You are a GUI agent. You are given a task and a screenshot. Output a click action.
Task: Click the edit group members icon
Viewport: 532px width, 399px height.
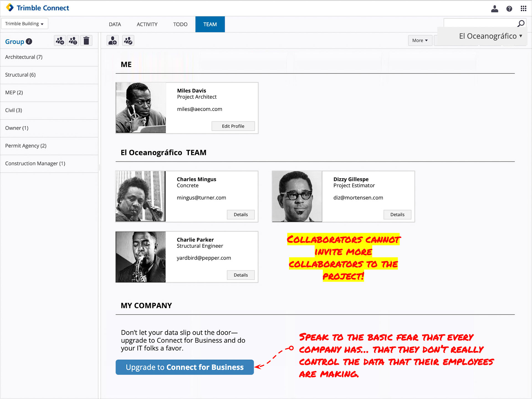pyautogui.click(x=128, y=41)
